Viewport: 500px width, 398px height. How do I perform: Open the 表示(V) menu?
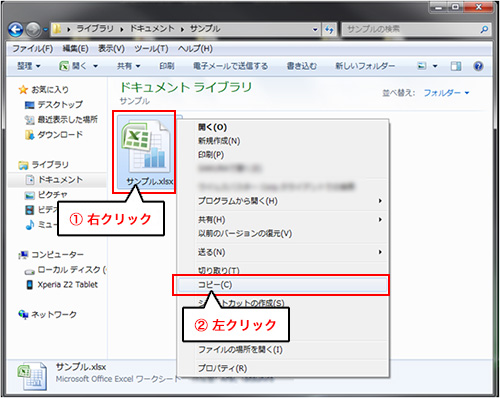(111, 49)
